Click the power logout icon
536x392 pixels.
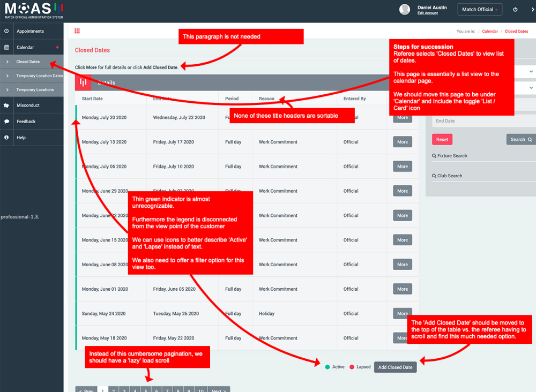515,10
